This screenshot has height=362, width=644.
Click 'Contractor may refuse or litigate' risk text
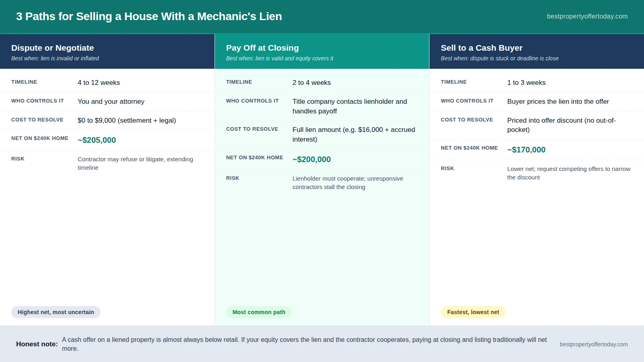[x=135, y=163]
